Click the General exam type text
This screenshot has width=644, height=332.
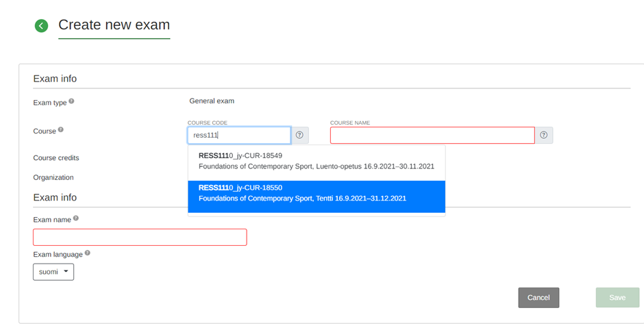[x=212, y=101]
